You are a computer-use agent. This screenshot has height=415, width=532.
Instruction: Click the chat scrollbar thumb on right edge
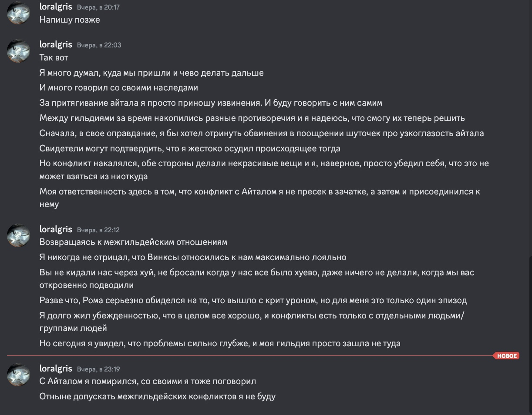pyautogui.click(x=530, y=335)
